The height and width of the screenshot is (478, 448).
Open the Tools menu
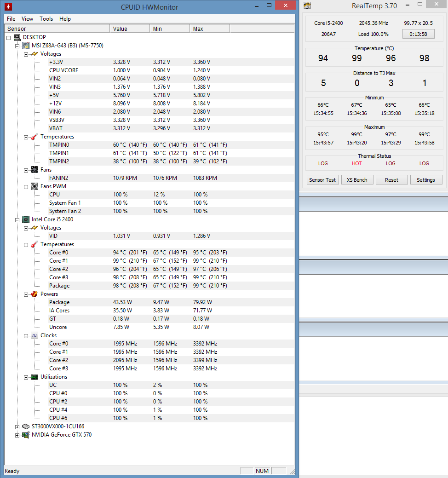(46, 19)
